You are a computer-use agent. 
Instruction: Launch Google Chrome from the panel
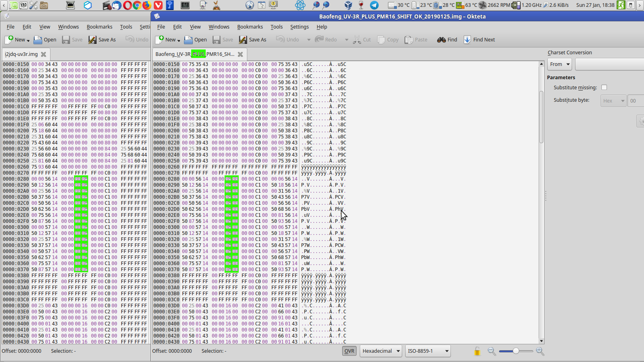click(137, 5)
